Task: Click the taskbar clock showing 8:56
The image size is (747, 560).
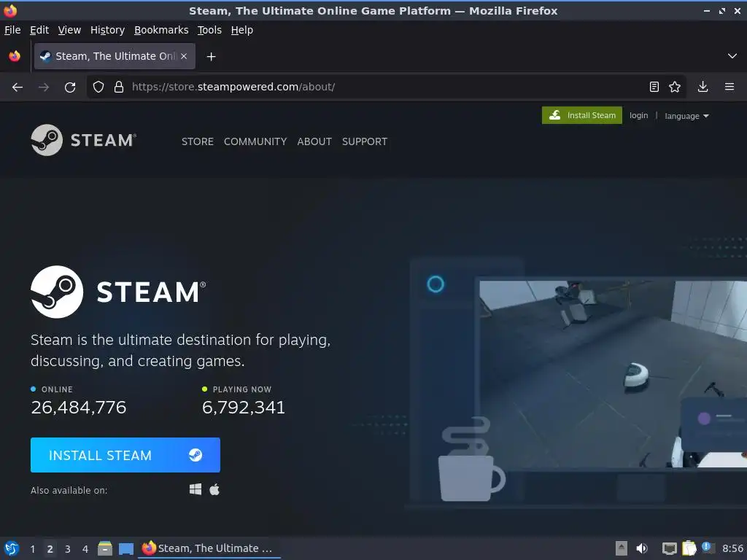Action: click(x=732, y=548)
